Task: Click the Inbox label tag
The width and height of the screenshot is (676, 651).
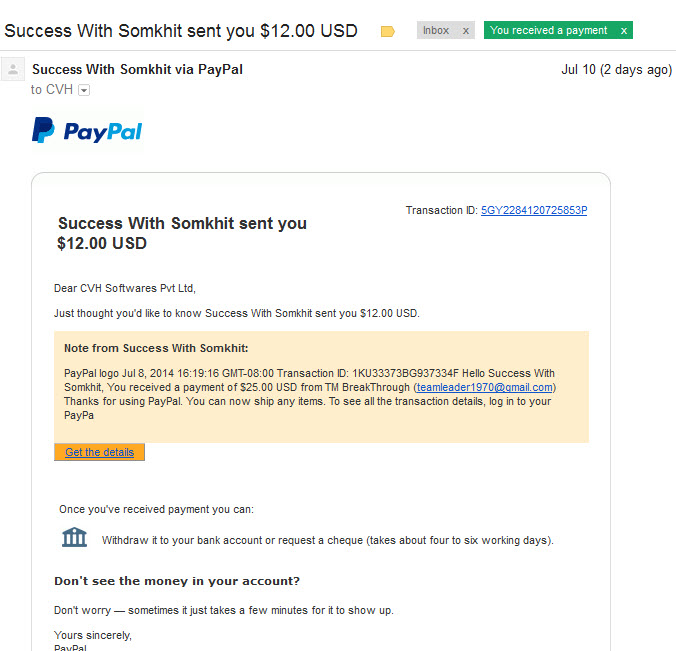Action: click(x=436, y=30)
